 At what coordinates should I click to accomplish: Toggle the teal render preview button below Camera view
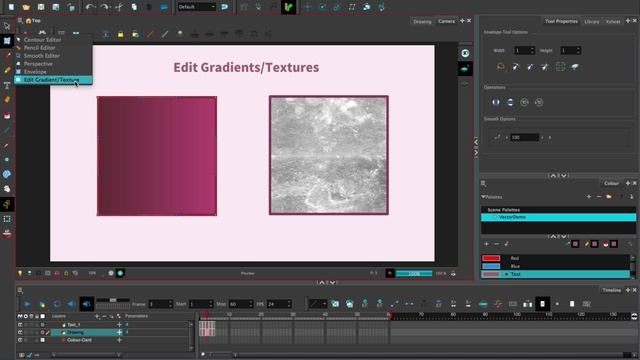point(120,273)
